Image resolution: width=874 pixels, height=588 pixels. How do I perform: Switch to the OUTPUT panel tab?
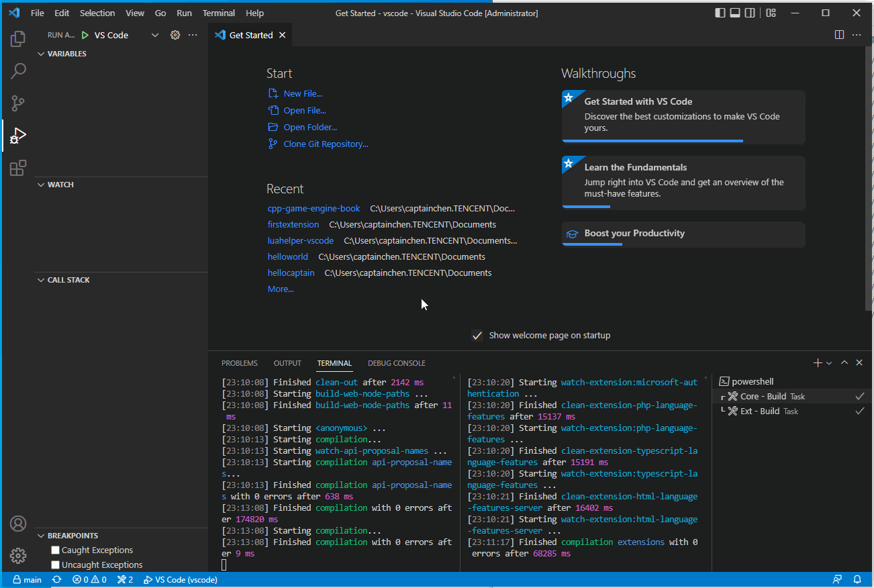tap(287, 363)
